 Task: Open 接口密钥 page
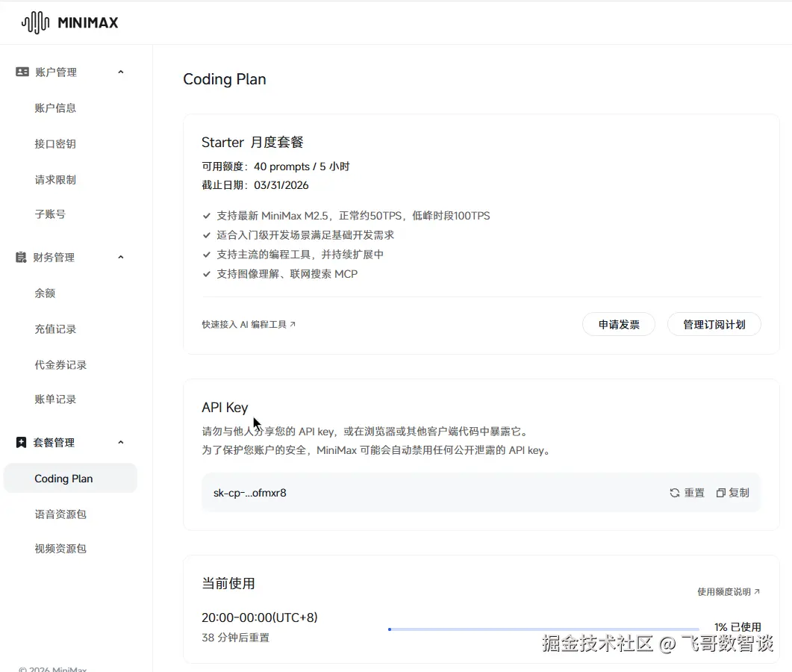click(x=55, y=143)
